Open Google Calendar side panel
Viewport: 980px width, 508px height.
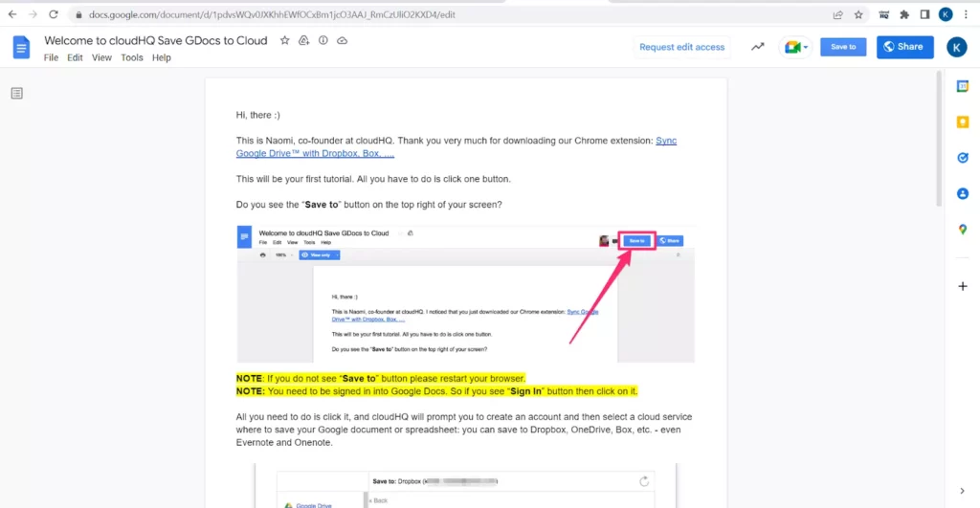pos(963,86)
